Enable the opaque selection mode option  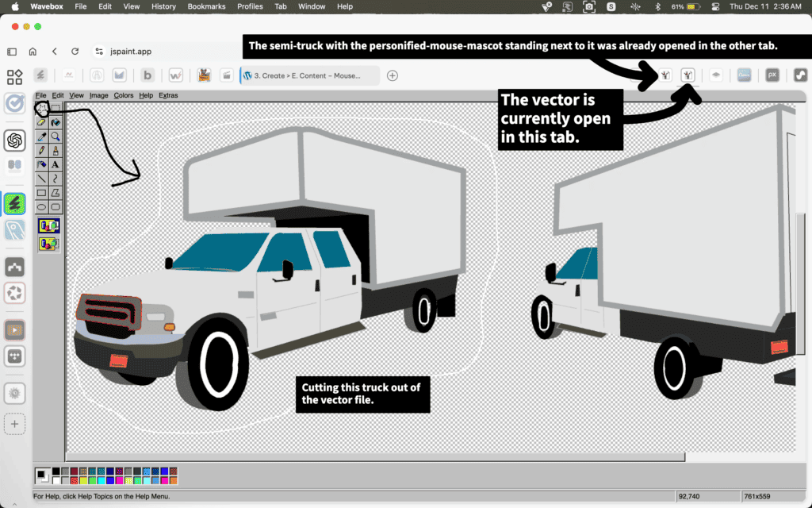(48, 226)
